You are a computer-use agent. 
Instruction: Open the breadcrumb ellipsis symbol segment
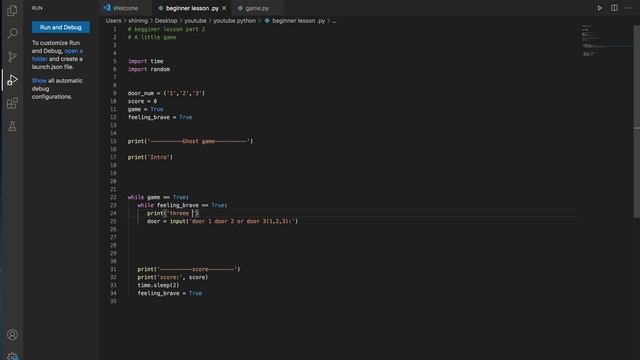(x=334, y=20)
